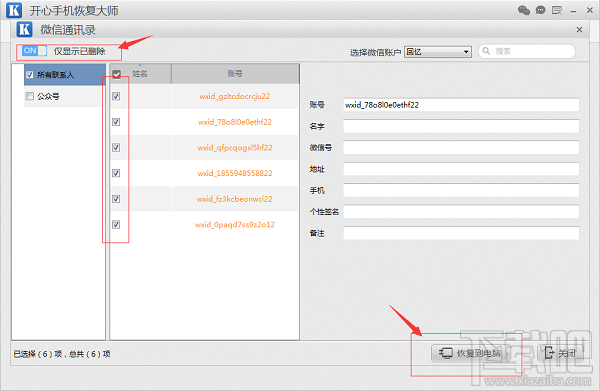Click the K app logo in main title bar
Image resolution: width=600 pixels, height=391 pixels.
pyautogui.click(x=14, y=10)
